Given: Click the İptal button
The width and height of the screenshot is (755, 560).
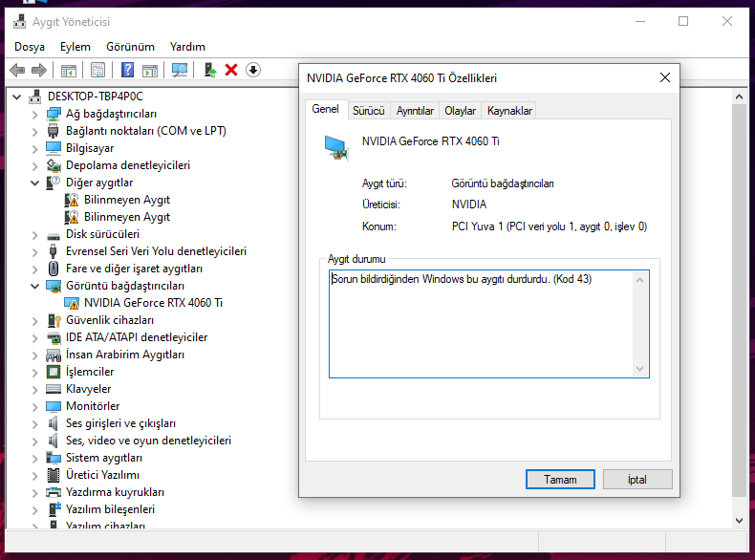Looking at the screenshot, I should pos(637,480).
